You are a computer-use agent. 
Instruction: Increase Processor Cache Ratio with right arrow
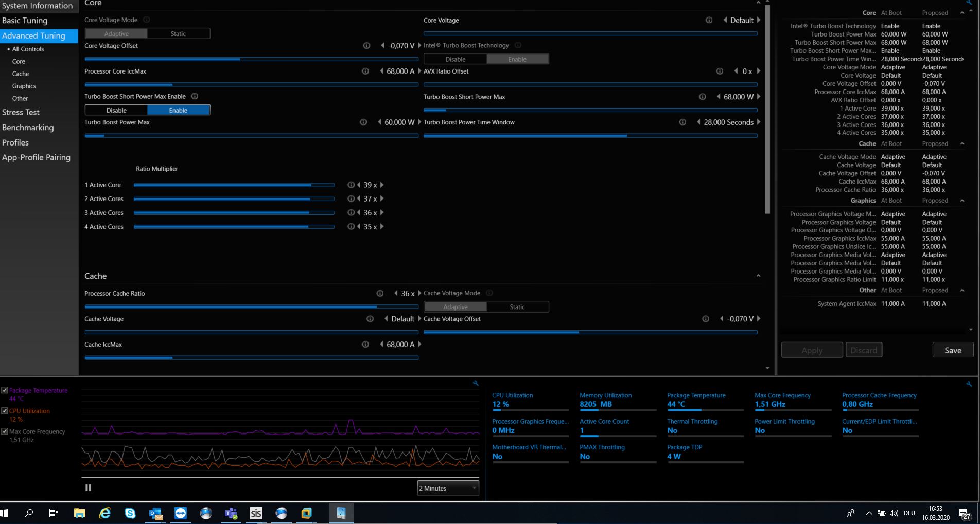coord(419,293)
